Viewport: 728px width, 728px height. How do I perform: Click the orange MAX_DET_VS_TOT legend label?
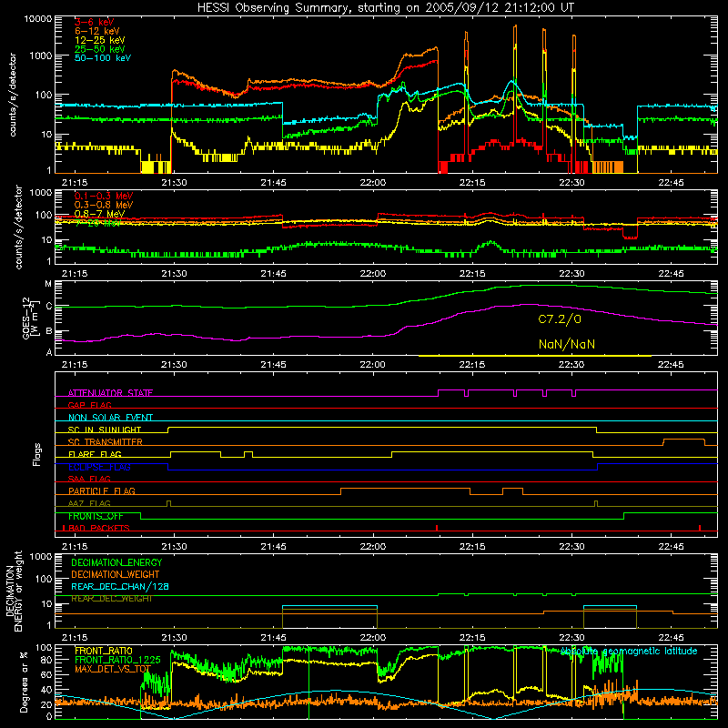point(113,669)
